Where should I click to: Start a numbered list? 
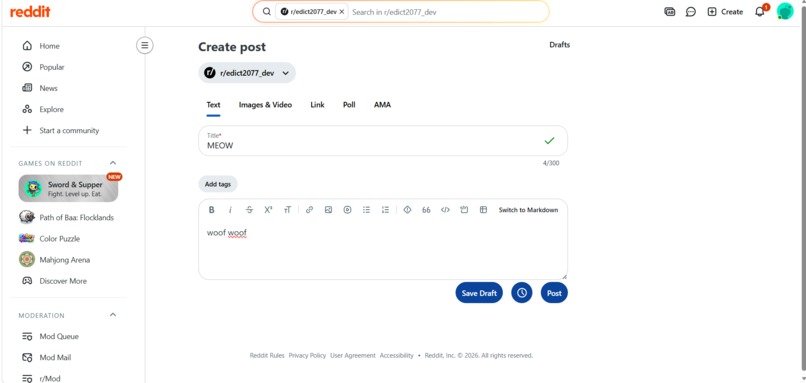click(386, 210)
